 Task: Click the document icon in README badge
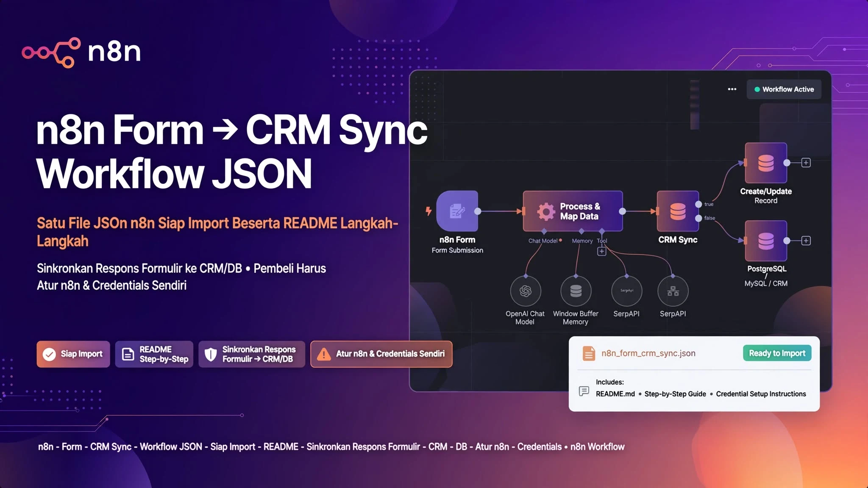(x=128, y=354)
